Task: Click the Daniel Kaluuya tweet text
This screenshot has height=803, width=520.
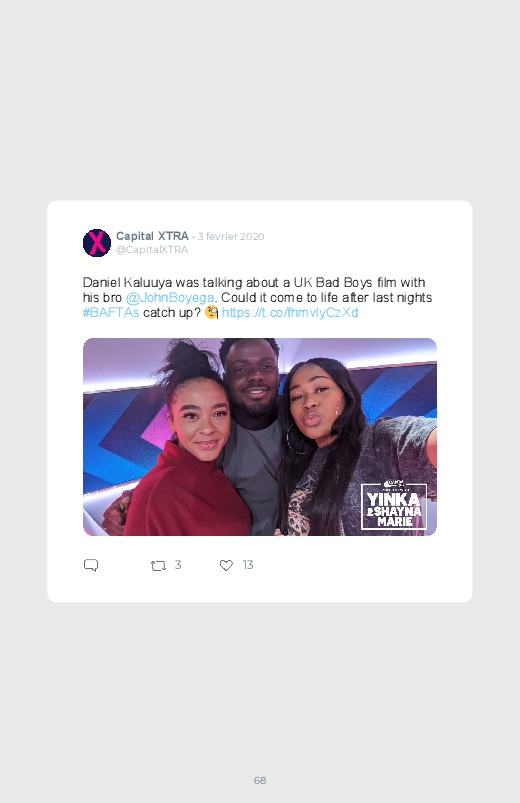Action: pyautogui.click(x=258, y=298)
